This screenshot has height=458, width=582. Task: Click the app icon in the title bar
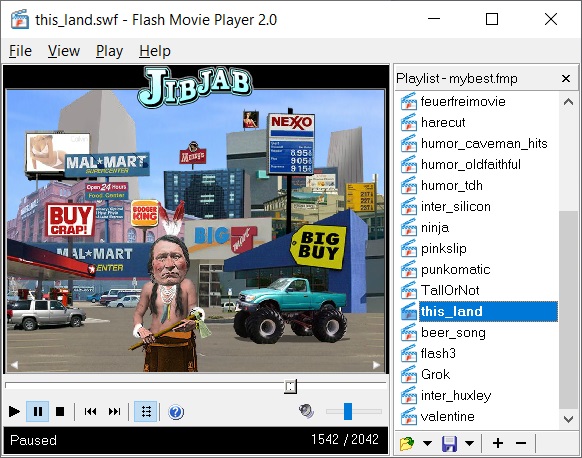[x=20, y=20]
